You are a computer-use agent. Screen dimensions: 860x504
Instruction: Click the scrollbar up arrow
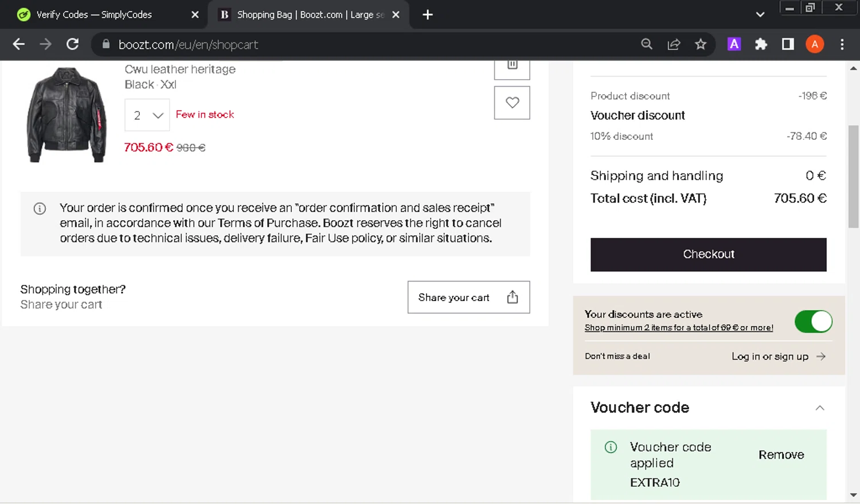coord(853,68)
